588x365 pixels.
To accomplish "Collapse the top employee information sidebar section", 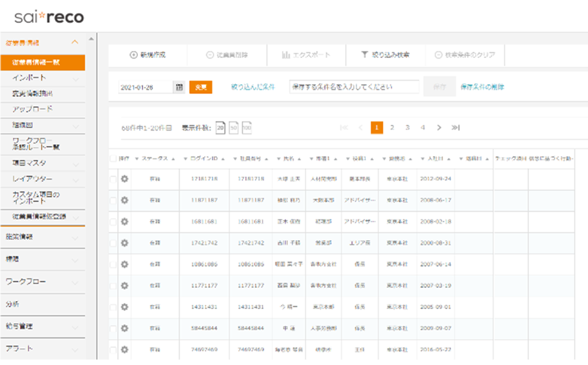I will point(75,42).
